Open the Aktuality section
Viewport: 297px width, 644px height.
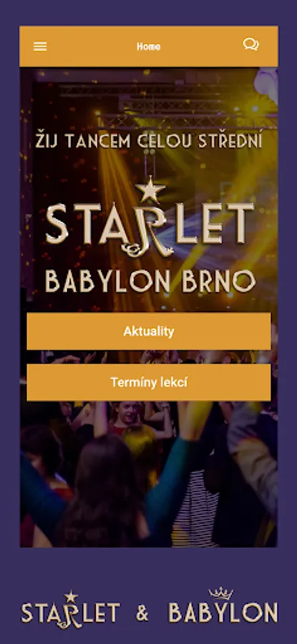tap(149, 331)
